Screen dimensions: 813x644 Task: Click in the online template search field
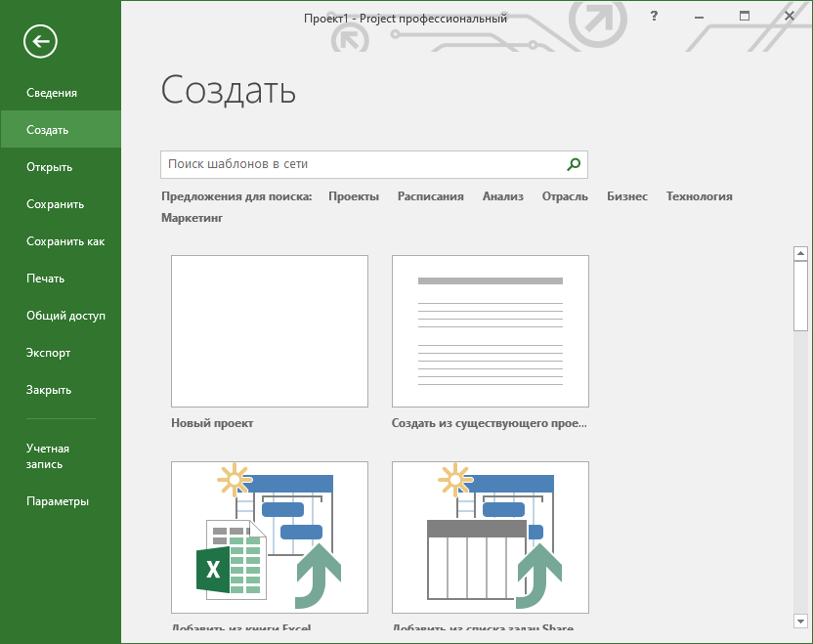pyautogui.click(x=362, y=164)
